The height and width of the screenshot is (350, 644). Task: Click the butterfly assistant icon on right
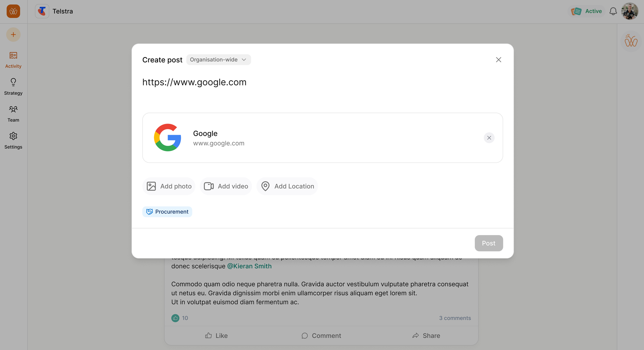(x=631, y=41)
